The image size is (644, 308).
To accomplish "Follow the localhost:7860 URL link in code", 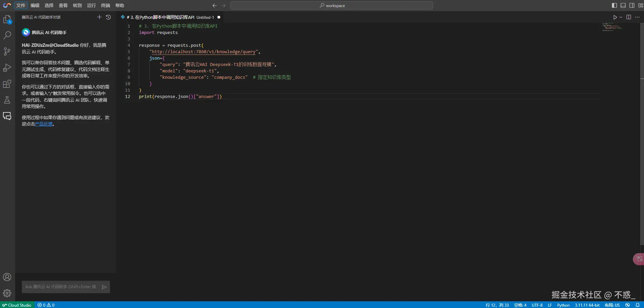I will (x=204, y=52).
